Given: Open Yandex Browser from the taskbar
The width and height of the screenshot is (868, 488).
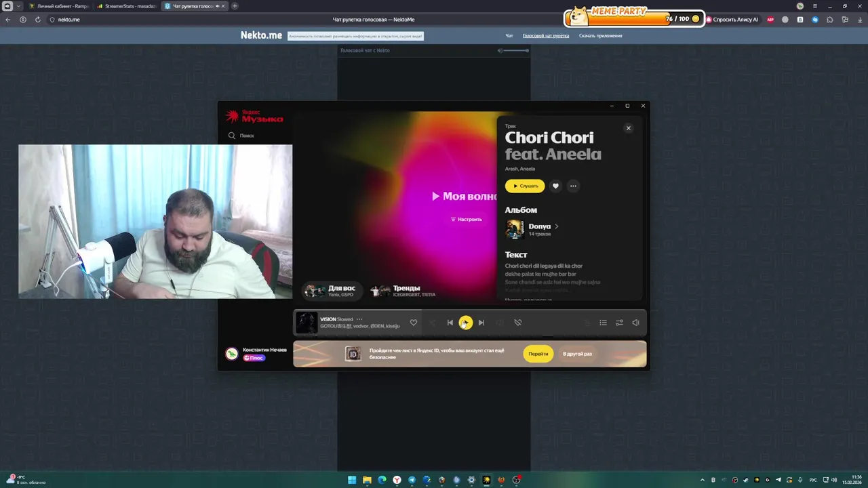Looking at the screenshot, I should (x=397, y=480).
